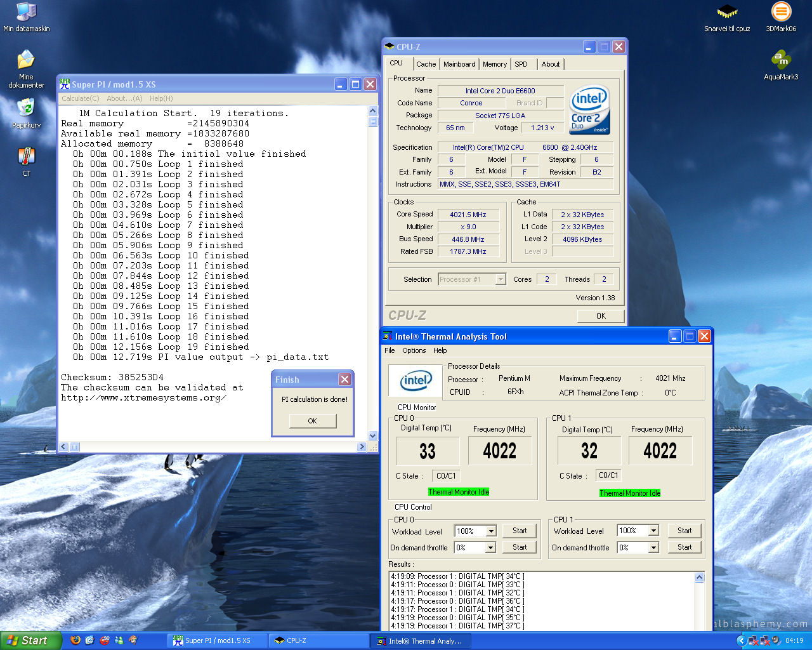Expand CPU 1 On demand throttle dropdown
Viewport: 812px width, 650px height.
[x=653, y=548]
